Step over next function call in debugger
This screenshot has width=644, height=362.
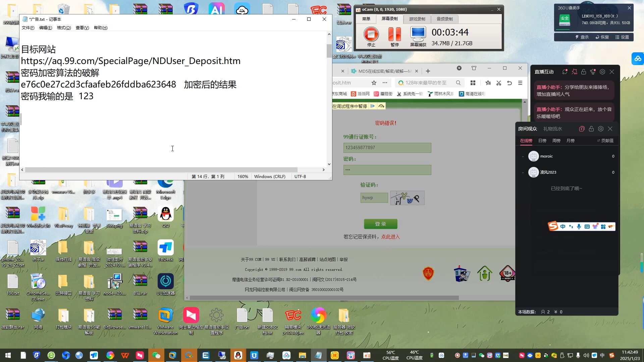(381, 106)
